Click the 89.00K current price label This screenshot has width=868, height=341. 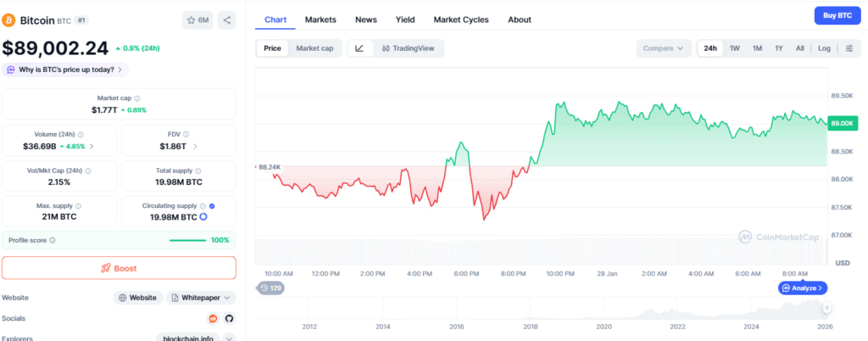pyautogui.click(x=842, y=124)
